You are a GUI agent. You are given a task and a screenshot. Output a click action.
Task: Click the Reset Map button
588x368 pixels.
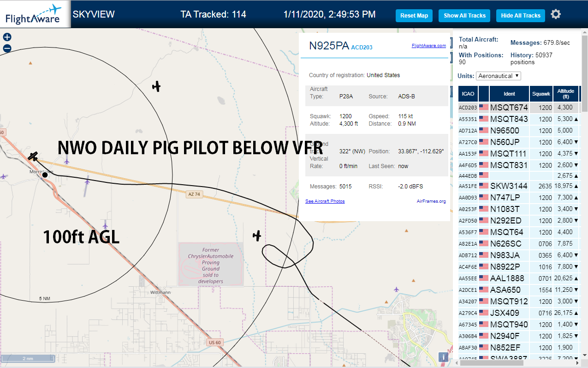click(414, 15)
